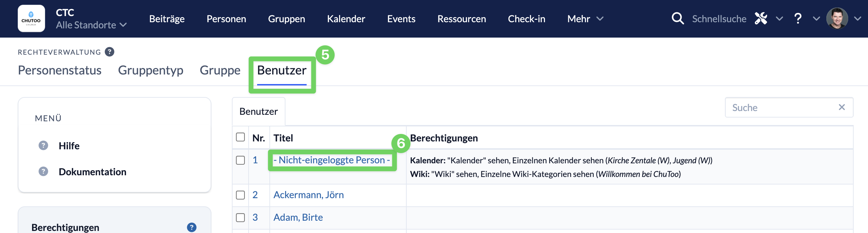This screenshot has height=233, width=868.
Task: Click the question mark help icon in navbar
Action: (x=798, y=18)
